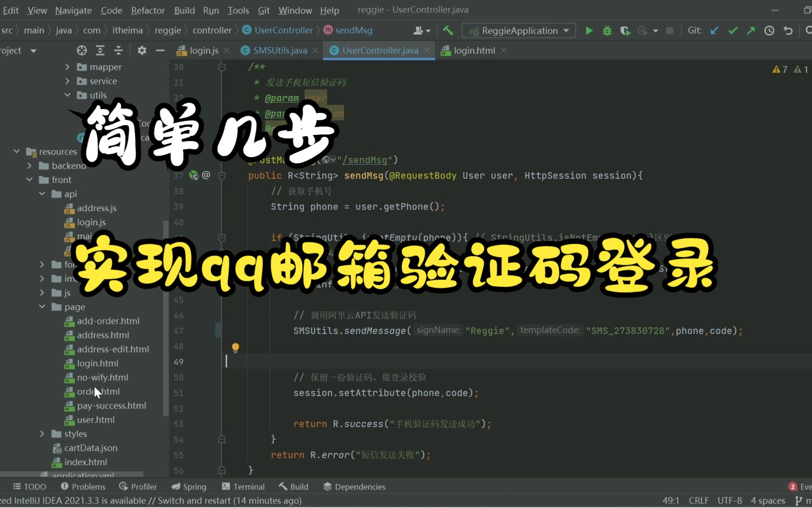This screenshot has height=508, width=812.
Task: Open the Terminal tool window
Action: (x=243, y=487)
